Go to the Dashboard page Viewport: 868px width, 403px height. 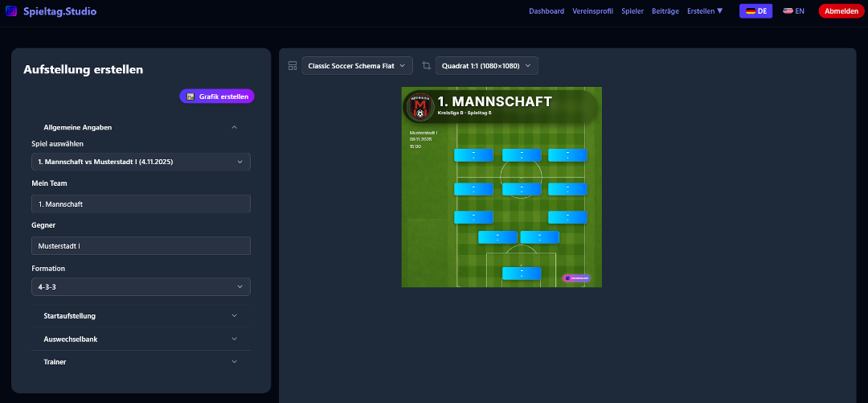coord(547,11)
